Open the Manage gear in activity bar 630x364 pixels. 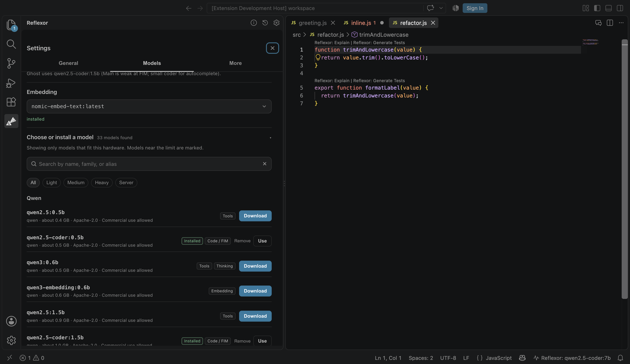(x=11, y=340)
